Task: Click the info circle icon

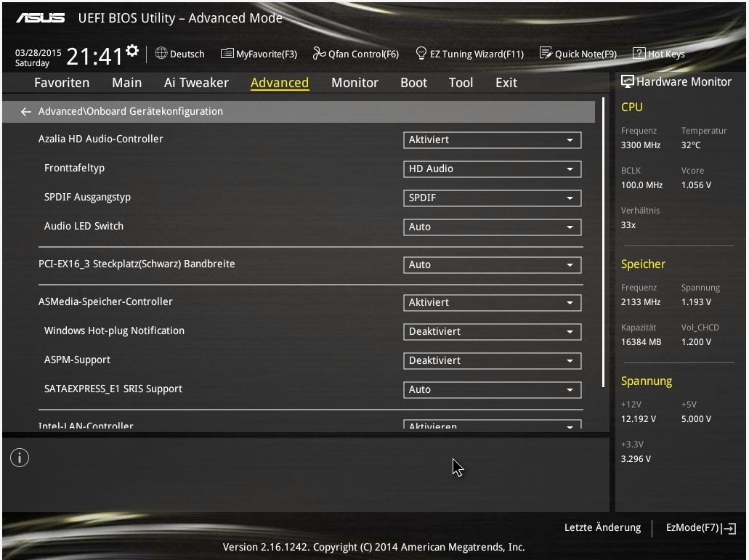Action: 20,458
